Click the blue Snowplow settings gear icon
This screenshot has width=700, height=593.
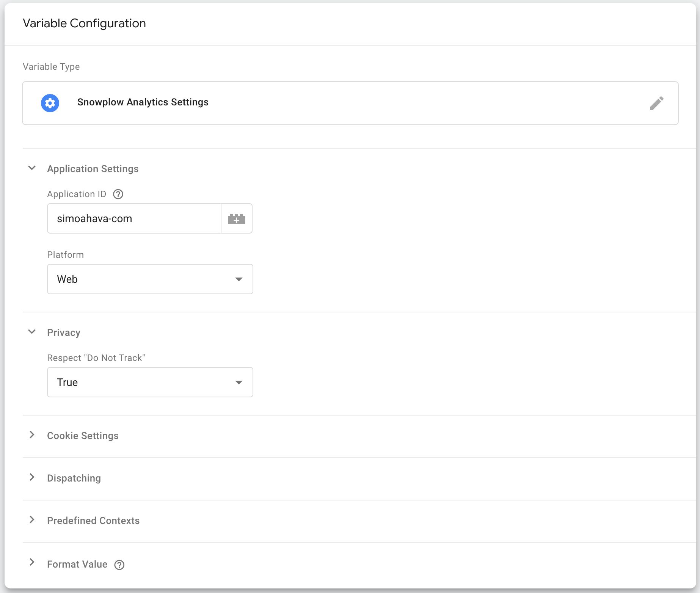pyautogui.click(x=50, y=103)
